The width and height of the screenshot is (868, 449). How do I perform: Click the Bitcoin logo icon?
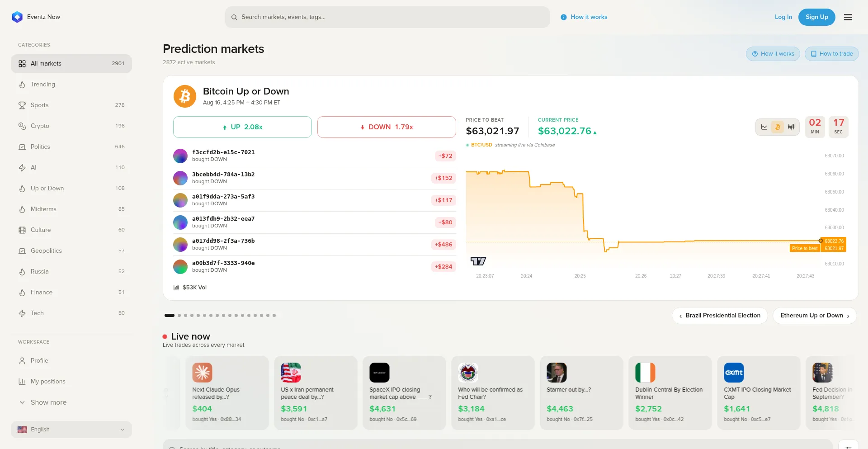click(x=185, y=96)
